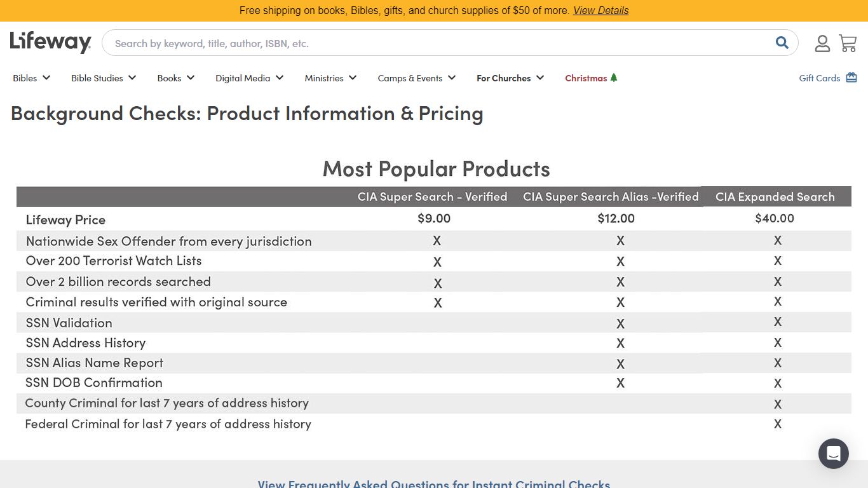
Task: Open the Ministries menu label
Action: tap(324, 78)
